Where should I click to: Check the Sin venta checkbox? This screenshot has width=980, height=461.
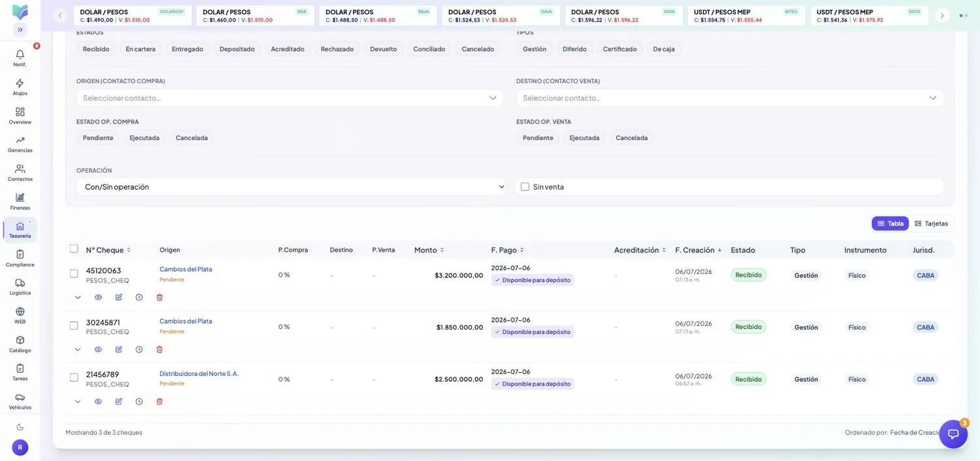(x=525, y=187)
